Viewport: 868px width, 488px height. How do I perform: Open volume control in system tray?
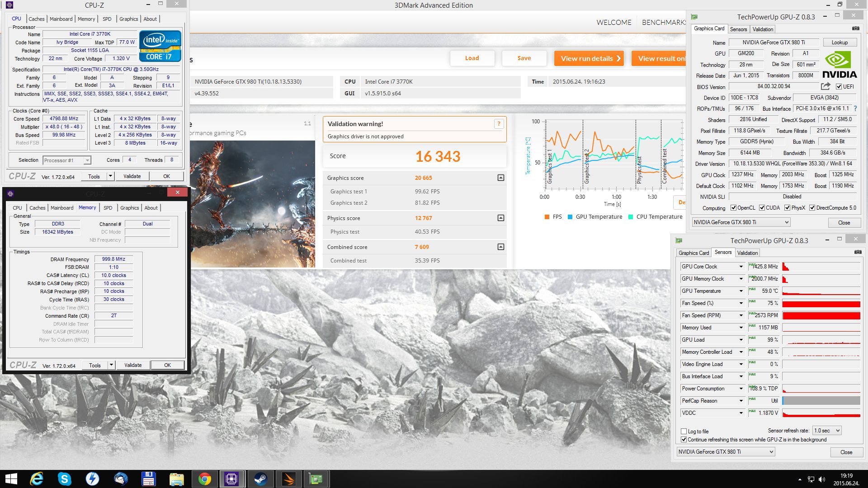tap(822, 479)
